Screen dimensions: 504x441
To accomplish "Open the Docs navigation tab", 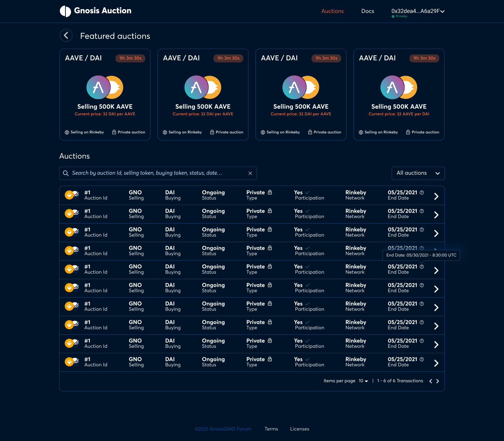I will click(x=367, y=11).
